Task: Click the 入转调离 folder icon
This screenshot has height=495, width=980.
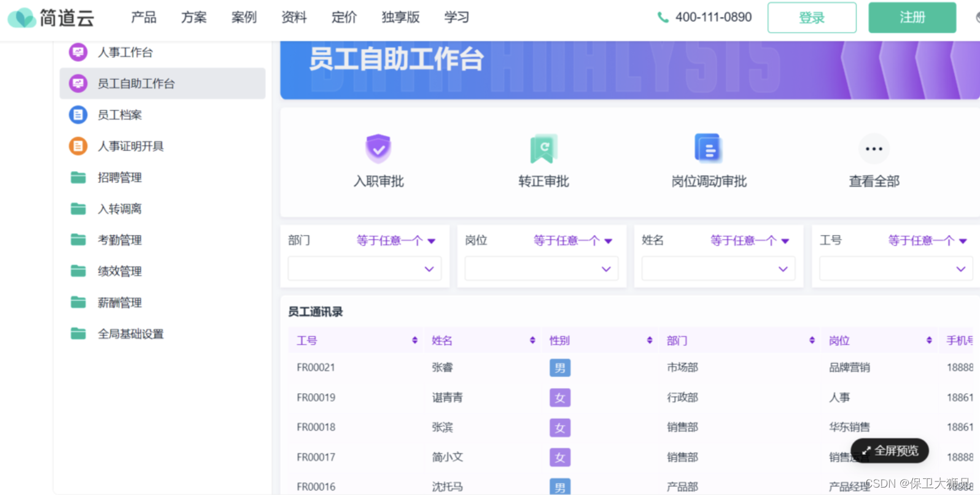Action: (78, 209)
